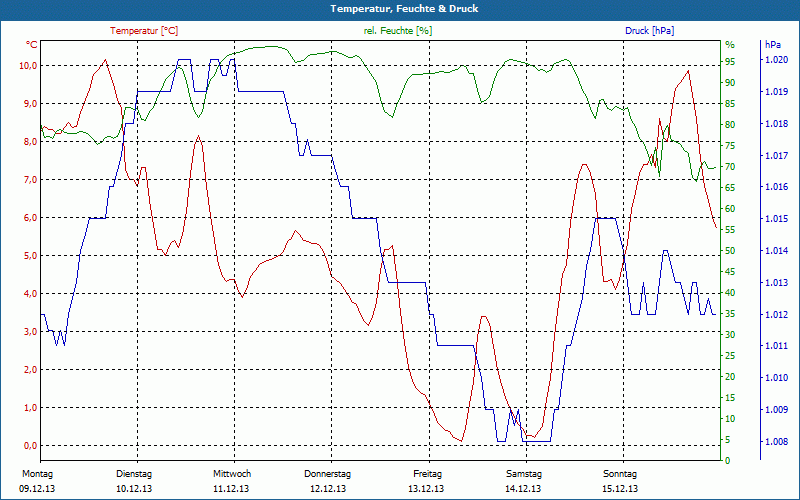Click the '3,0' temperature axis value
800x500 pixels.
point(30,332)
